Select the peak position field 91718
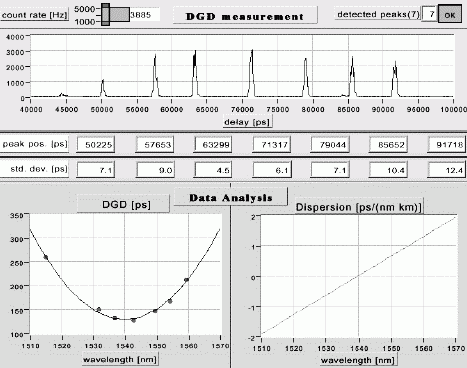The image size is (467, 368). click(x=447, y=145)
